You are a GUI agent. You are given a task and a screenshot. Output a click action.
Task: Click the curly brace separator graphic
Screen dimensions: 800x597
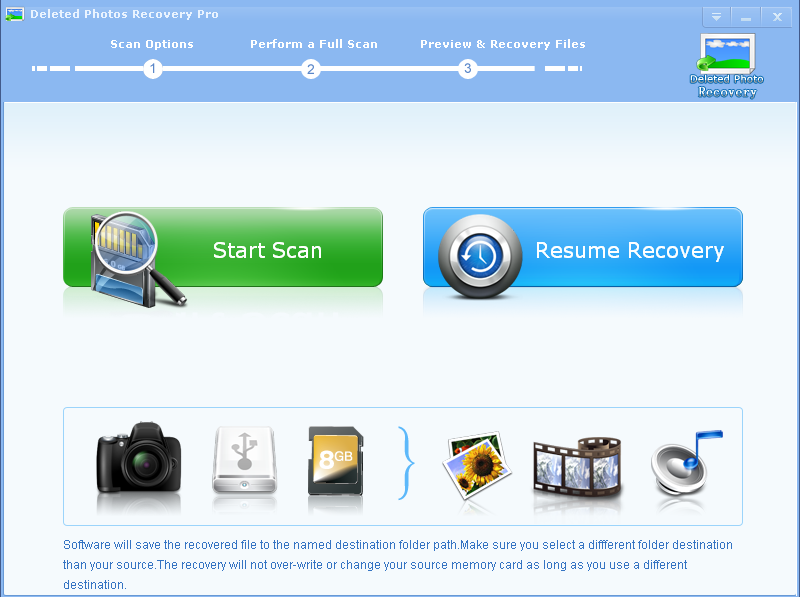(x=404, y=465)
